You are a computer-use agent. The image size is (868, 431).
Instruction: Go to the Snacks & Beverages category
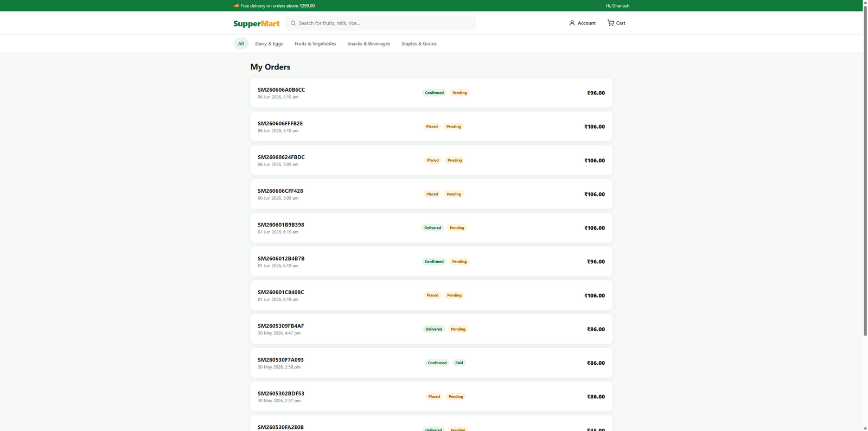coord(369,43)
